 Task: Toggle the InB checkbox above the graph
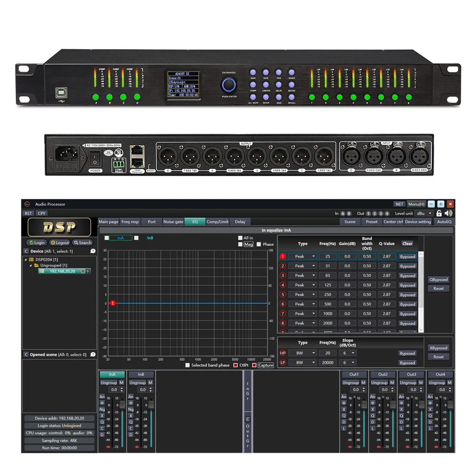tap(136, 238)
